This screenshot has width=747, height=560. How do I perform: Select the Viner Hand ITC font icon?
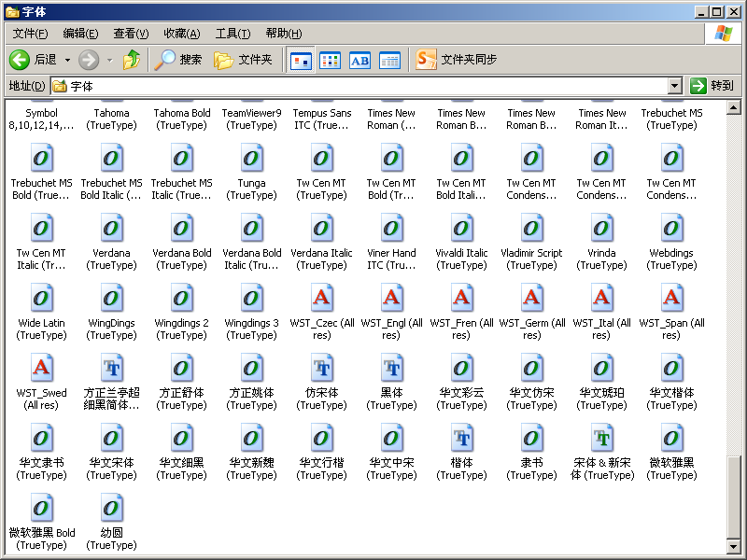click(391, 228)
